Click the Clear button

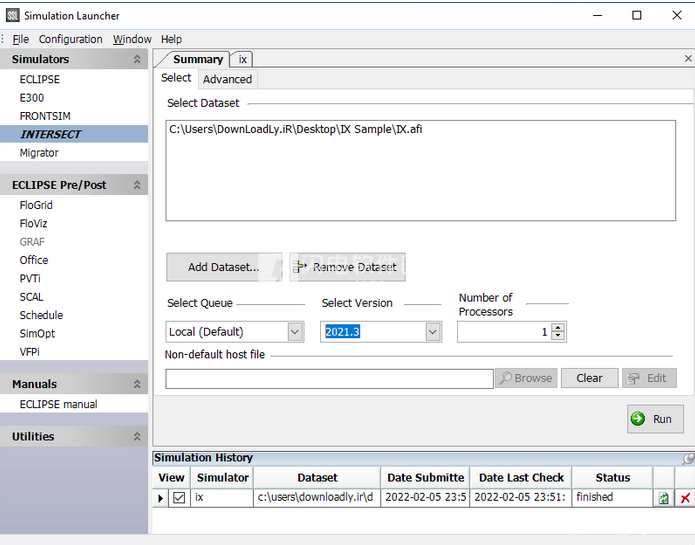589,378
